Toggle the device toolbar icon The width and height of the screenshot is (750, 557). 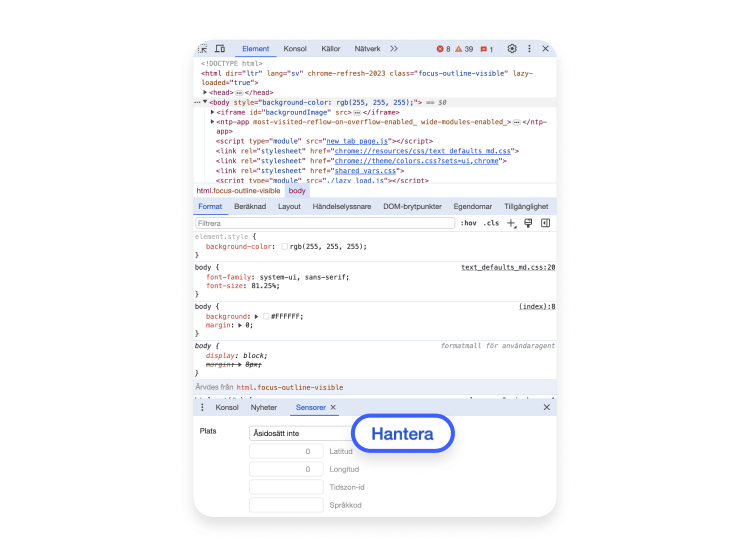tap(220, 49)
